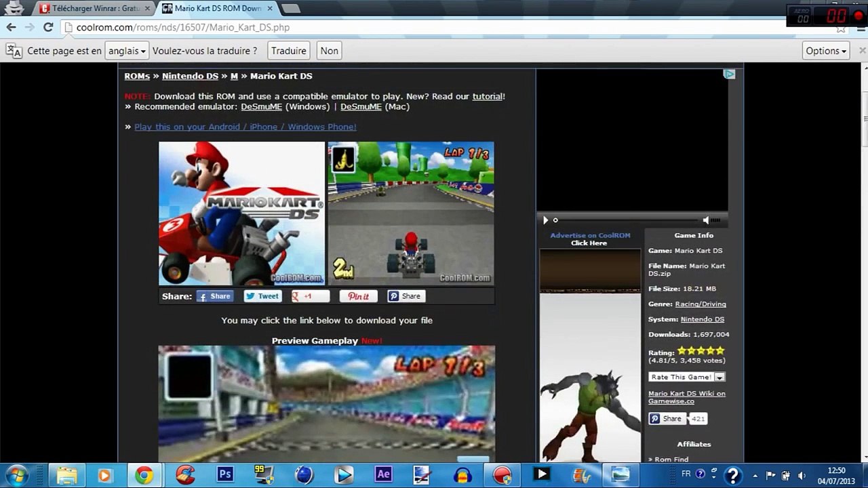Screen dimensions: 868x488
Task: Switch to the Télécharger Winrar tab
Action: 95,8
